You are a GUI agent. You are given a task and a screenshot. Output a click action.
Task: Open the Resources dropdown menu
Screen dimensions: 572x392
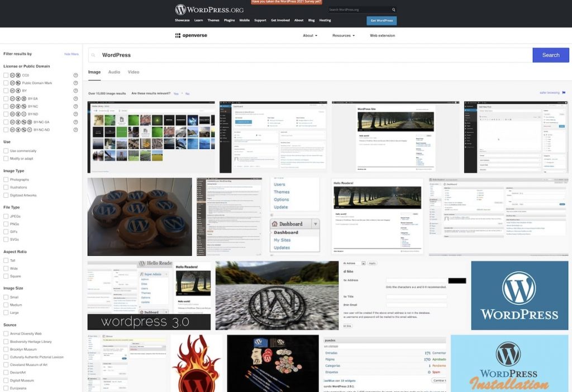[344, 36]
